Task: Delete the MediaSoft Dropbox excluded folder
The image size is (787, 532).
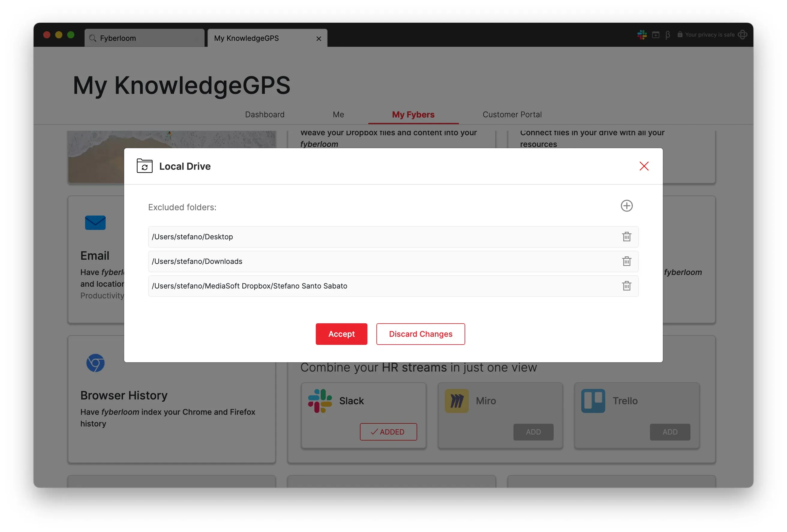Action: [626, 286]
